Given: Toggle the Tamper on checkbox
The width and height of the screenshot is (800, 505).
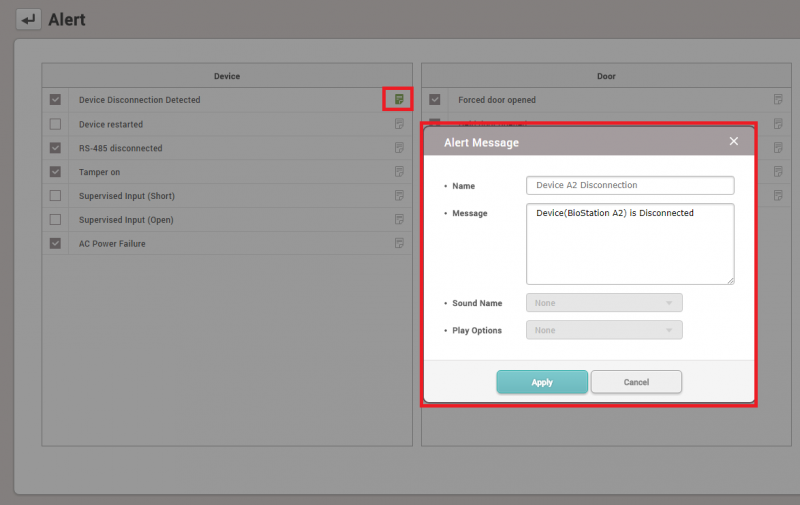Looking at the screenshot, I should click(x=55, y=172).
